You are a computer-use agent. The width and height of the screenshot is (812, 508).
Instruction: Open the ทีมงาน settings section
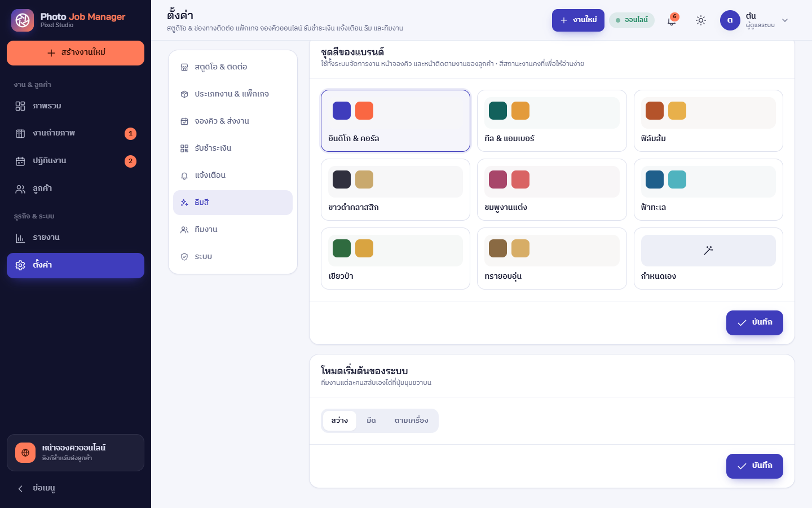[x=233, y=230]
